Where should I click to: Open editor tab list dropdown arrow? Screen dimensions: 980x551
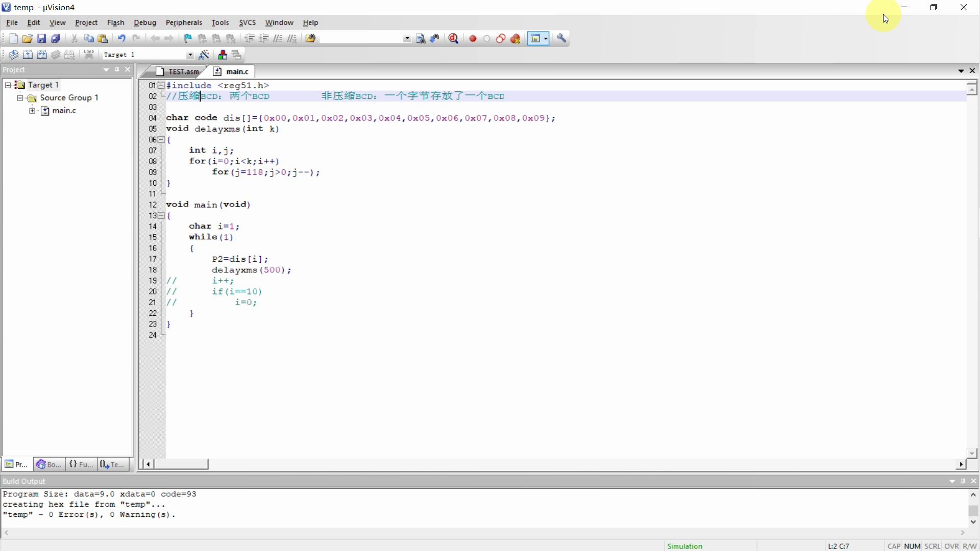[961, 71]
